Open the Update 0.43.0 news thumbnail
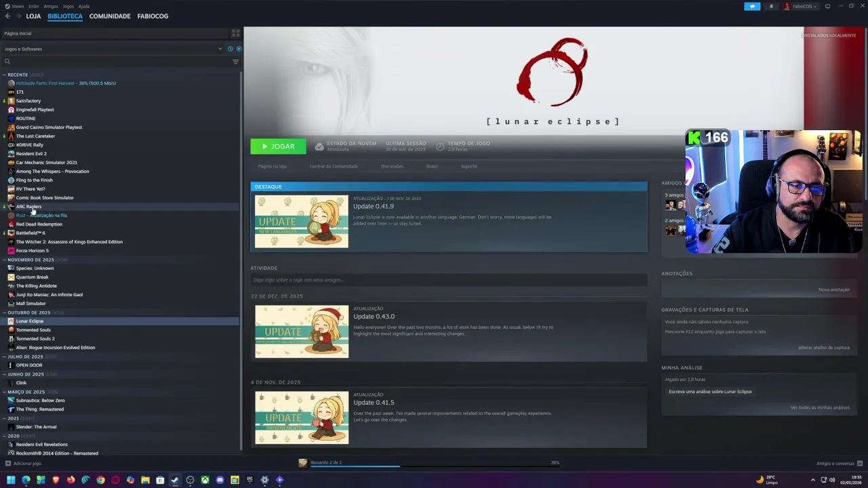This screenshot has width=868, height=488. point(302,331)
